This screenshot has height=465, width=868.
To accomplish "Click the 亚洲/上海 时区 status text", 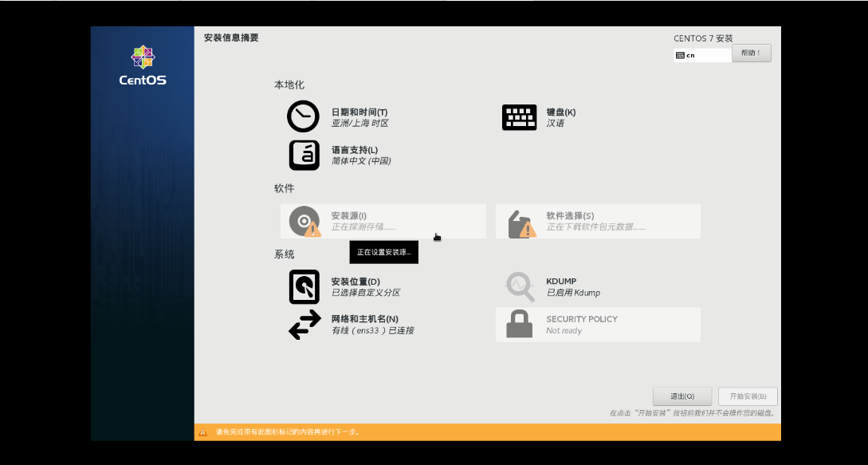I will click(x=359, y=123).
